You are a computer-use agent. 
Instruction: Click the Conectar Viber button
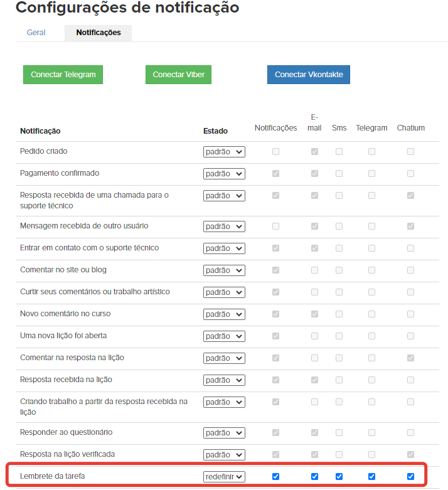[178, 75]
